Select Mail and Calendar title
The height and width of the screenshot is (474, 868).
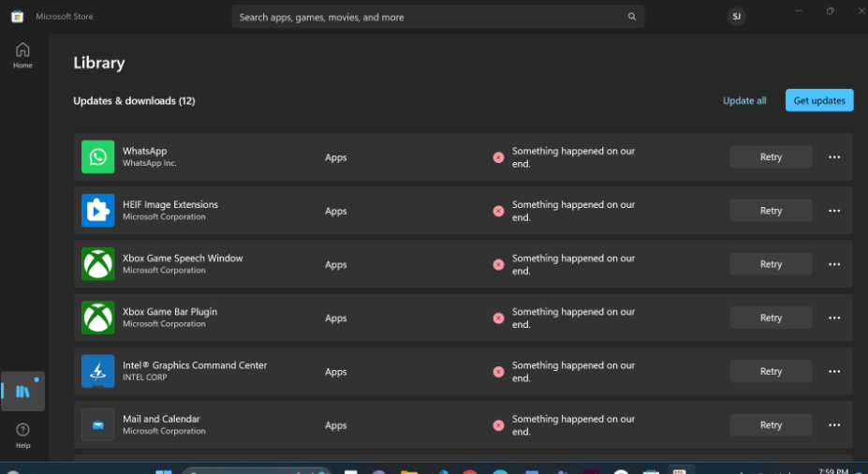[161, 419]
